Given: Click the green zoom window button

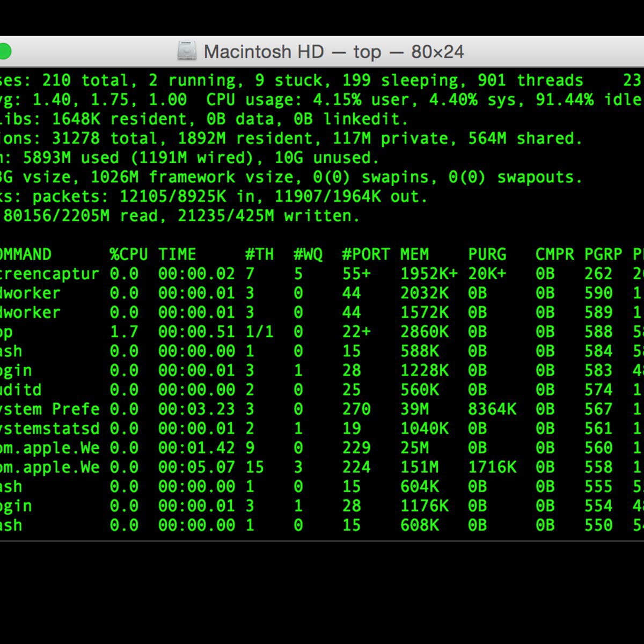Looking at the screenshot, I should (x=4, y=52).
